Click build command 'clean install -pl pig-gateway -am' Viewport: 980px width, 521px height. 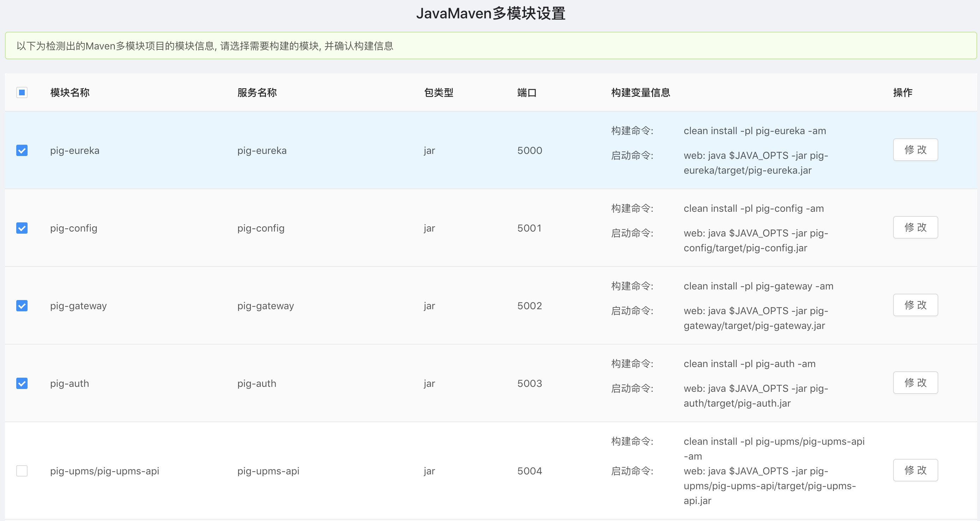(x=758, y=287)
